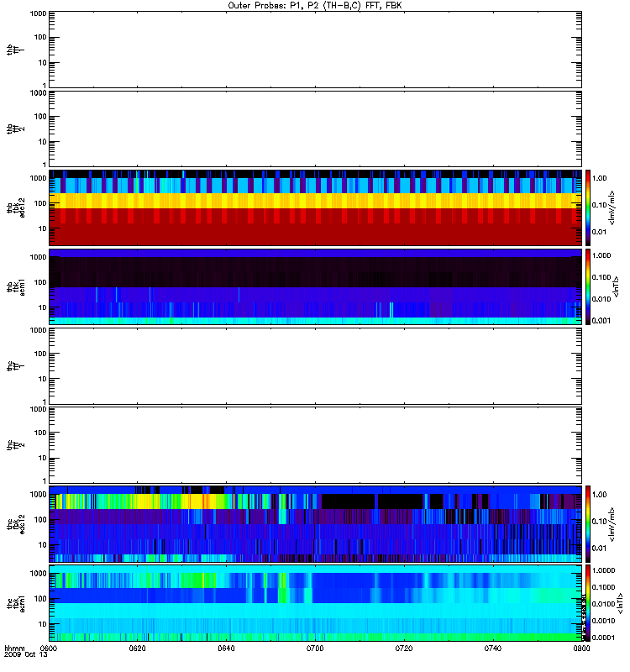Click the empty thb fff 2 panel
This screenshot has height=672, width=630.
click(x=316, y=129)
